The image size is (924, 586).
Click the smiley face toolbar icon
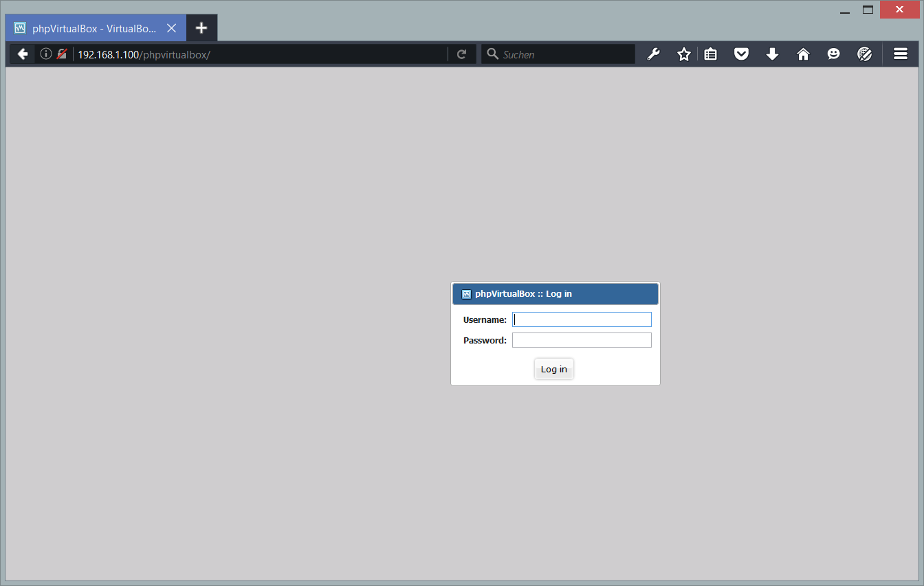[x=834, y=54]
